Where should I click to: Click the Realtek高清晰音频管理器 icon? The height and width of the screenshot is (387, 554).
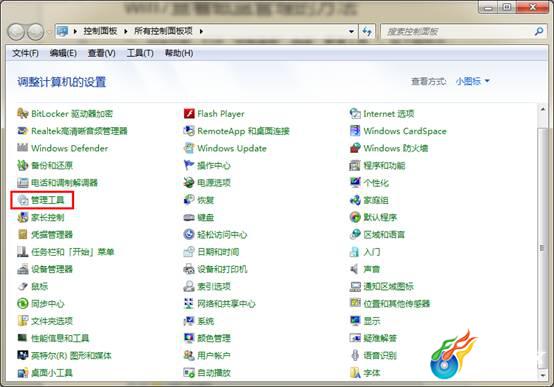[x=23, y=131]
